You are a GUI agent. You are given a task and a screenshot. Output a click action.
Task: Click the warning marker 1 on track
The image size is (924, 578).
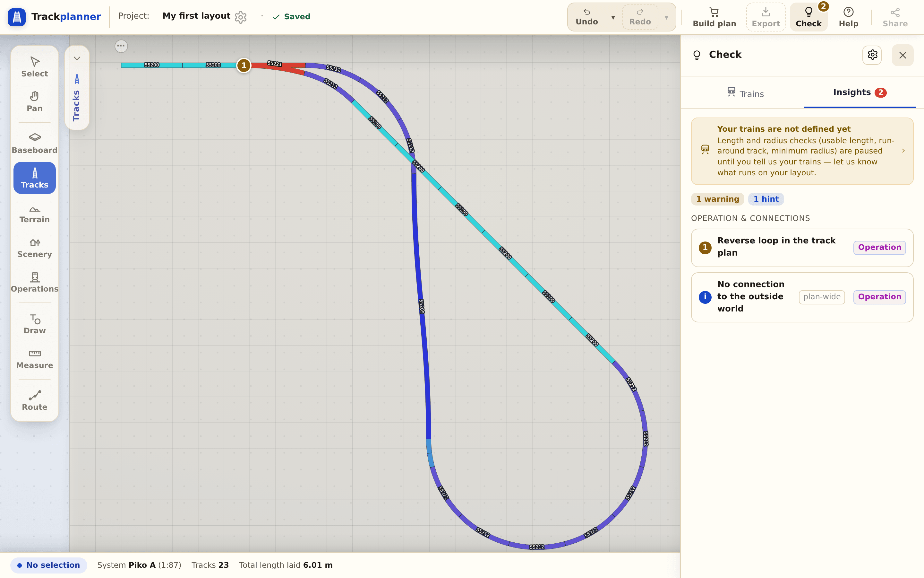point(244,66)
